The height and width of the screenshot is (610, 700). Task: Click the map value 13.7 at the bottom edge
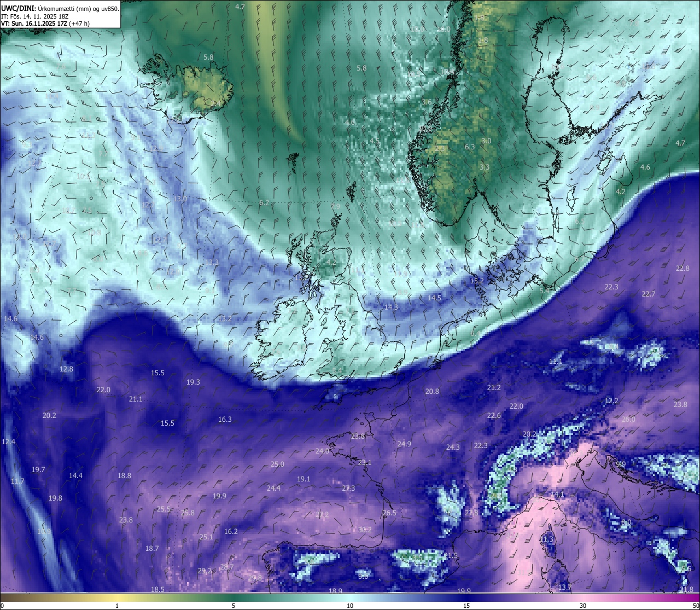[x=564, y=587]
